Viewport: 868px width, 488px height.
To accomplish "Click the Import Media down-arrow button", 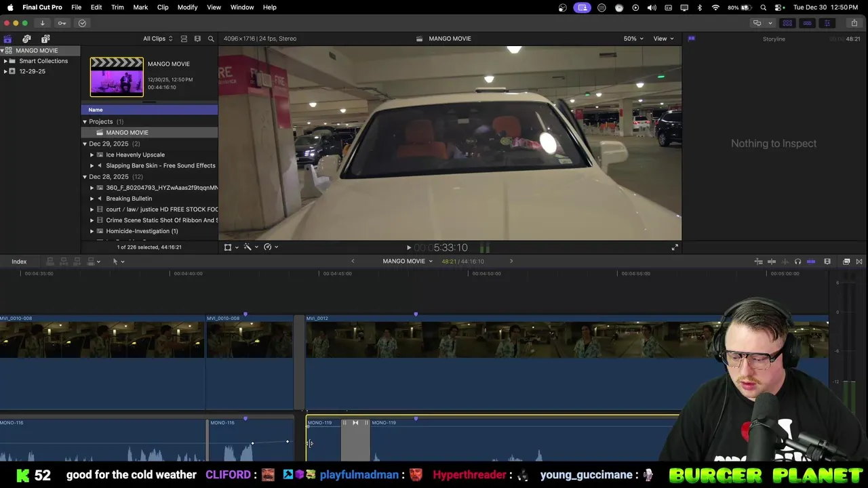I will click(42, 23).
